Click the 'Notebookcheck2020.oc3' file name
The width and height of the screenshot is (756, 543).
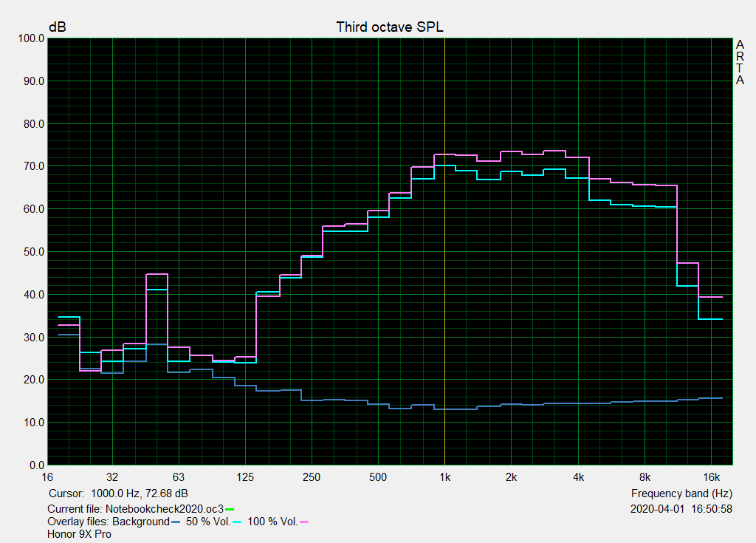(x=165, y=509)
